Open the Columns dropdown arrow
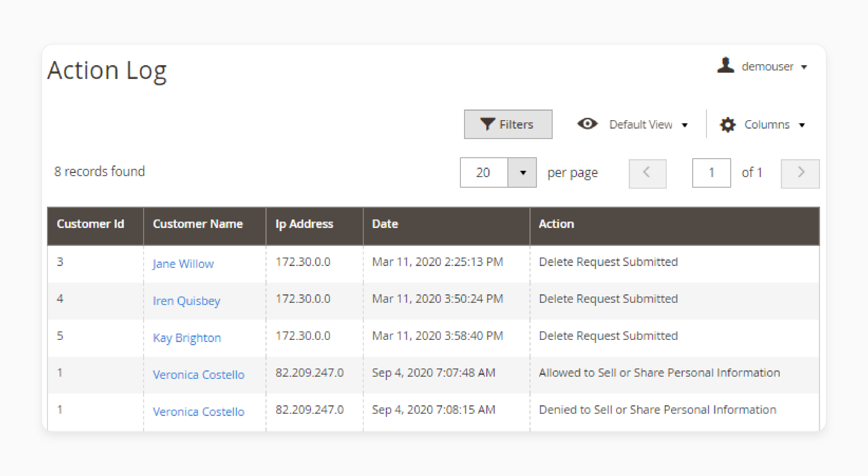This screenshot has height=476, width=868. 802,125
